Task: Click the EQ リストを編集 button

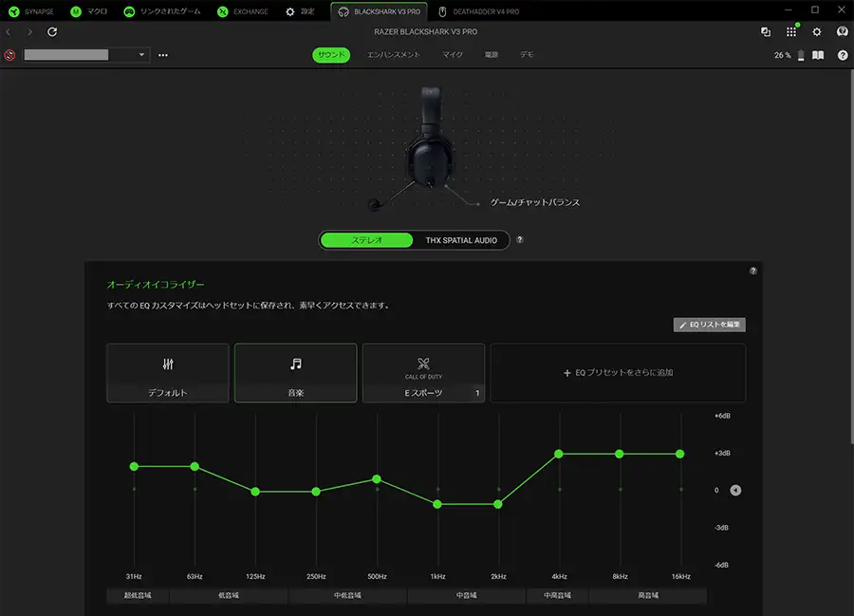Action: (710, 325)
